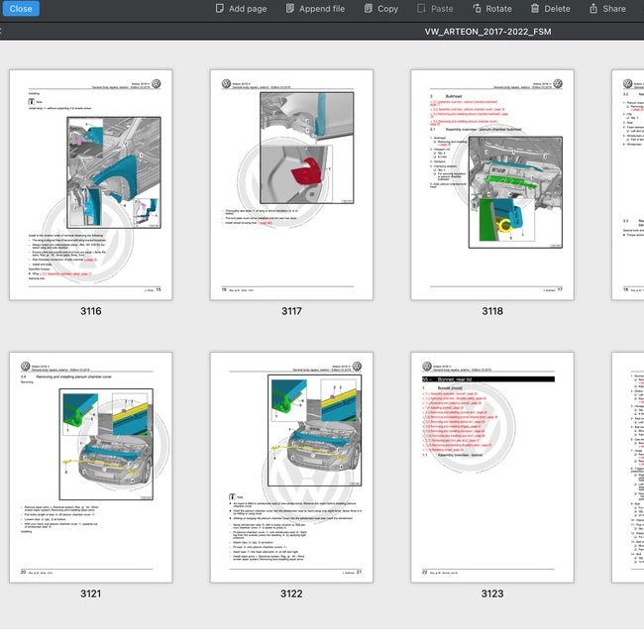
Task: Click the partially visible thumbnail right of 3118
Action: (628, 184)
